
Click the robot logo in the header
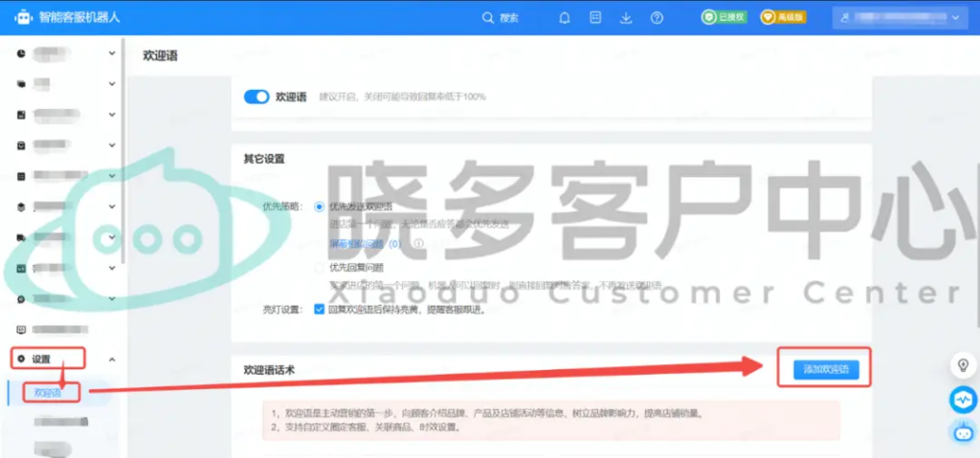[24, 17]
